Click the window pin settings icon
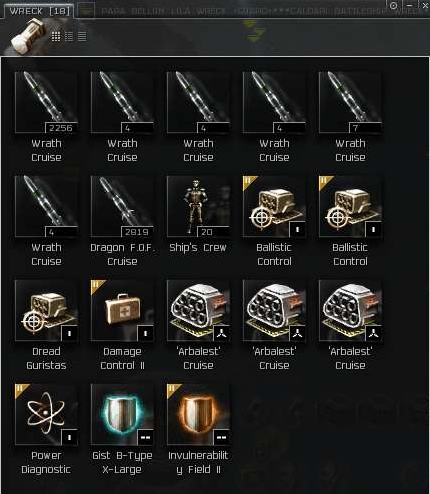The width and height of the screenshot is (430, 494). (393, 6)
